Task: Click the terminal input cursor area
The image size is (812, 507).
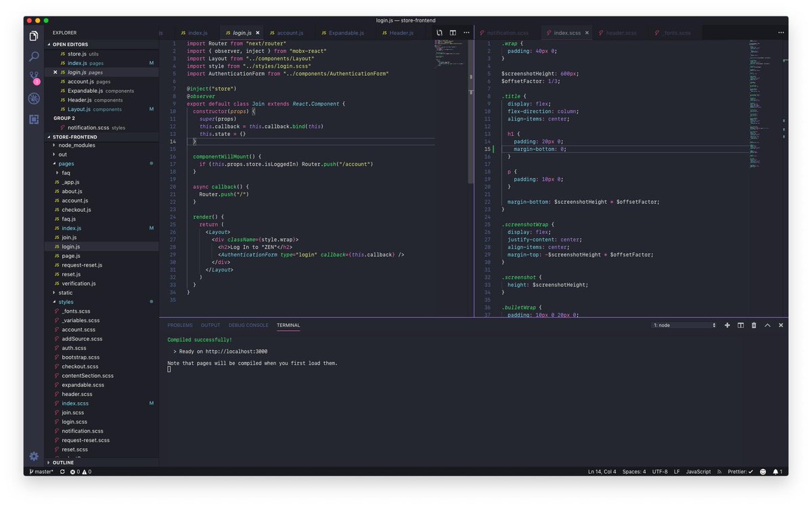Action: [x=169, y=369]
